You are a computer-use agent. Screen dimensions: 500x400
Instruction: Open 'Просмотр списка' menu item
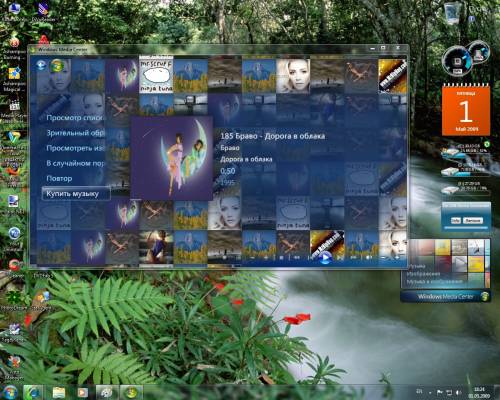pos(75,118)
